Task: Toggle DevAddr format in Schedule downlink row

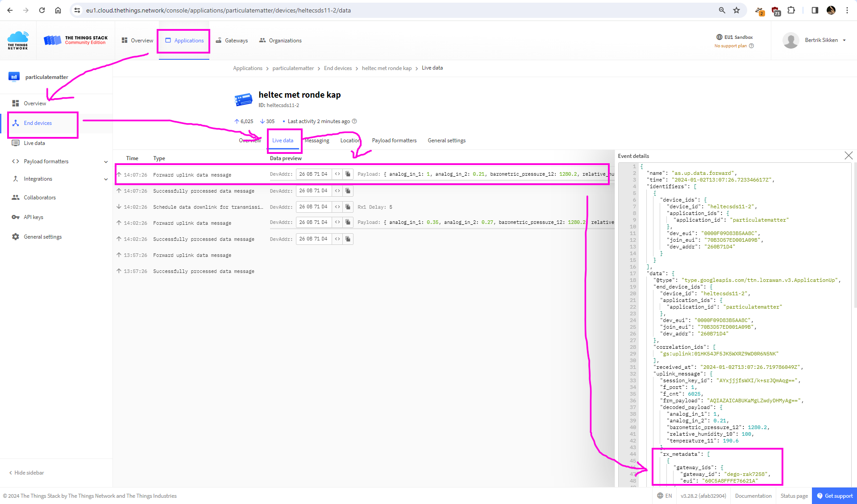Action: [x=337, y=207]
